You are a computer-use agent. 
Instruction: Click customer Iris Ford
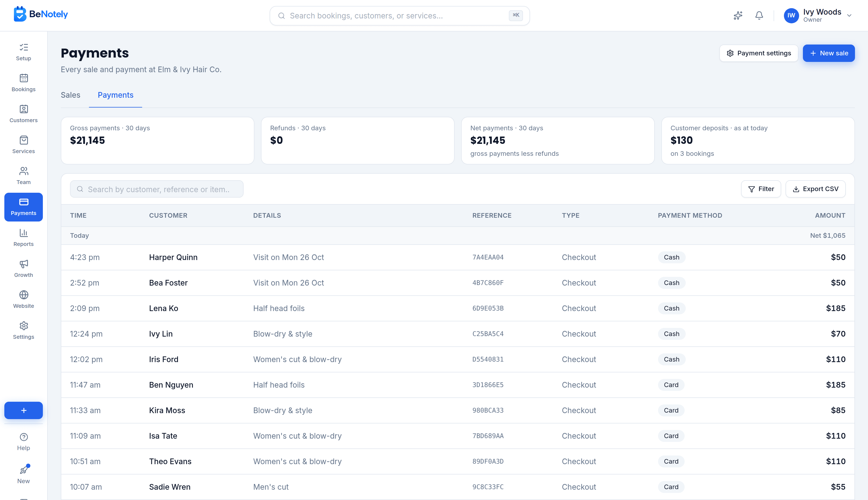pos(163,359)
